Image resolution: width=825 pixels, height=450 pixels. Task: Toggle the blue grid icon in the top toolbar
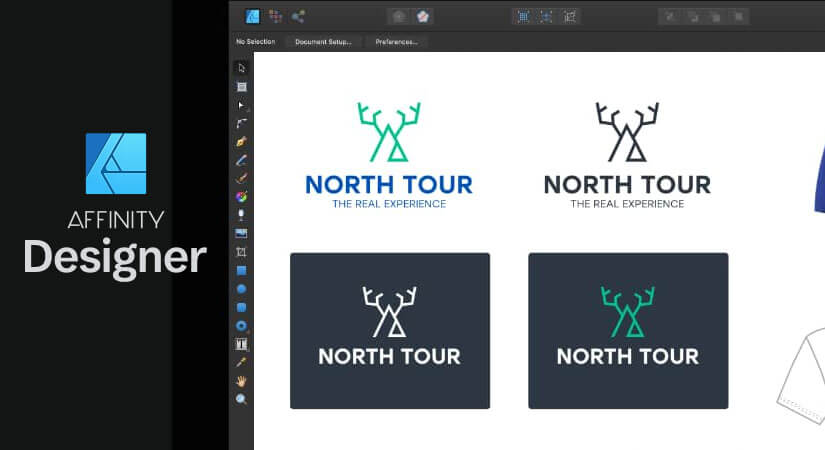523,17
